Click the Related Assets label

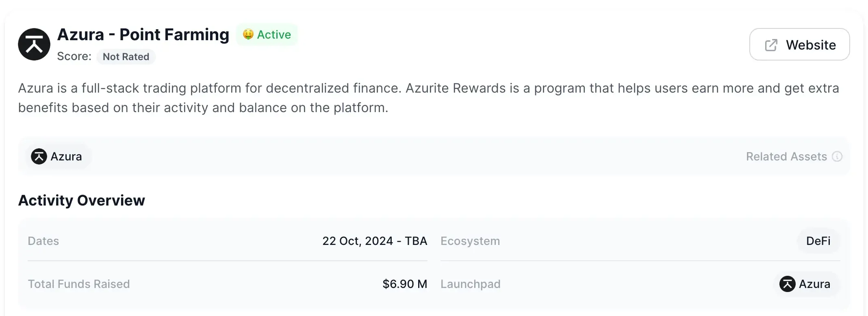tap(786, 157)
